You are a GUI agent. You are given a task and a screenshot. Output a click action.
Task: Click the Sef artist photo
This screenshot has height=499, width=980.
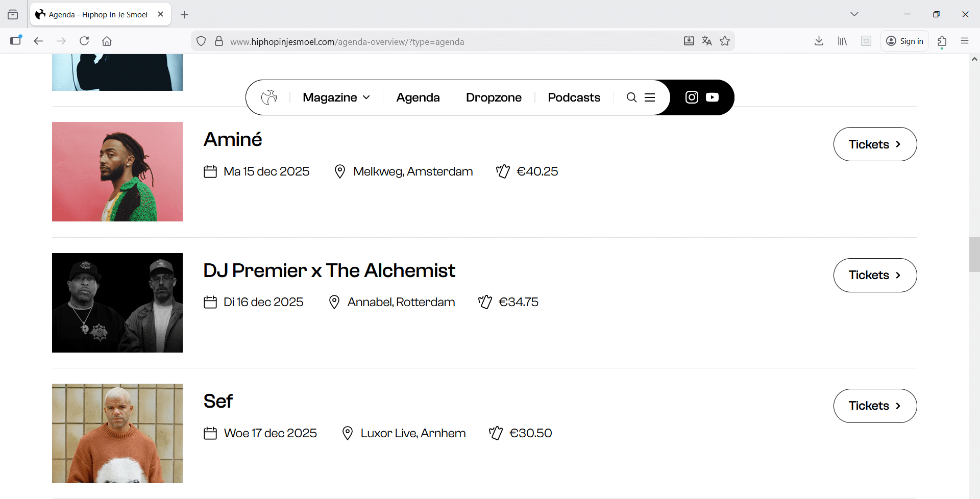click(x=117, y=433)
